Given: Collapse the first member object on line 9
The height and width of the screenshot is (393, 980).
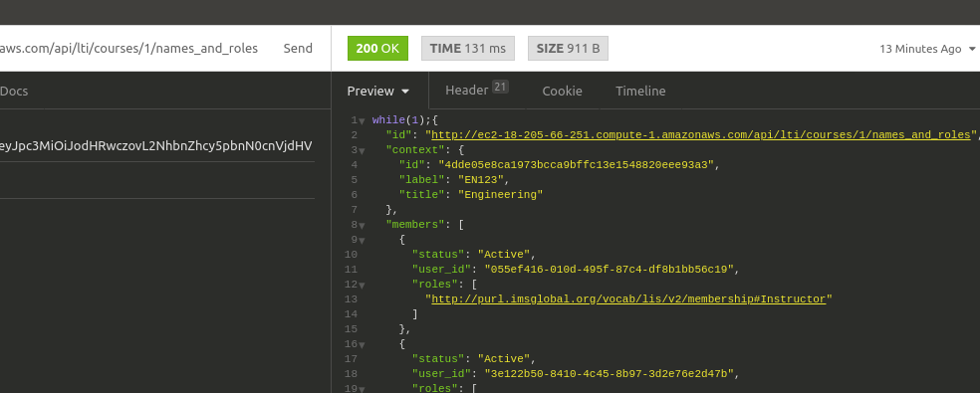Looking at the screenshot, I should (x=362, y=240).
